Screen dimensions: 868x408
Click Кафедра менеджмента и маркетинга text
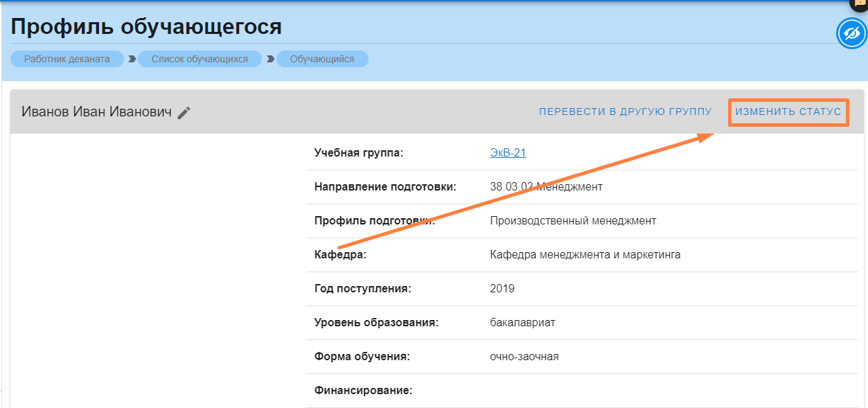585,255
